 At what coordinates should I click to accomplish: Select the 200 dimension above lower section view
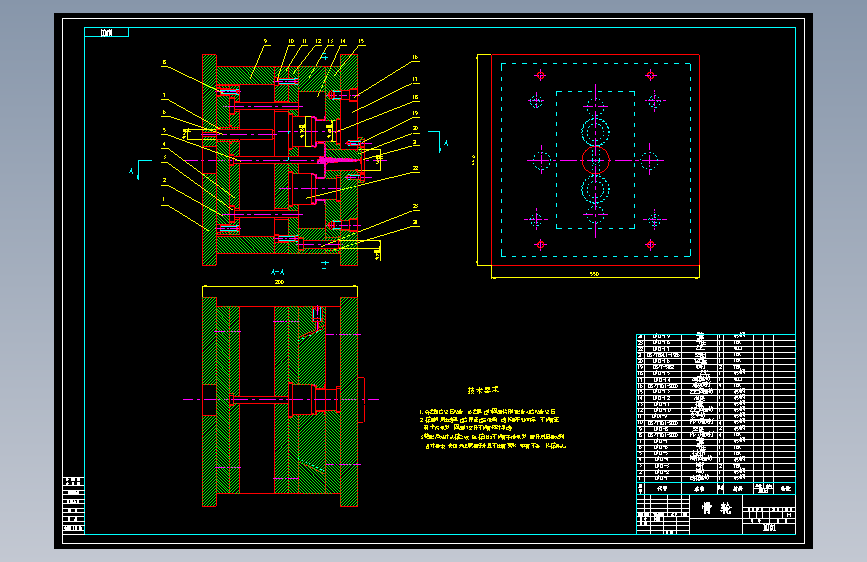[279, 282]
